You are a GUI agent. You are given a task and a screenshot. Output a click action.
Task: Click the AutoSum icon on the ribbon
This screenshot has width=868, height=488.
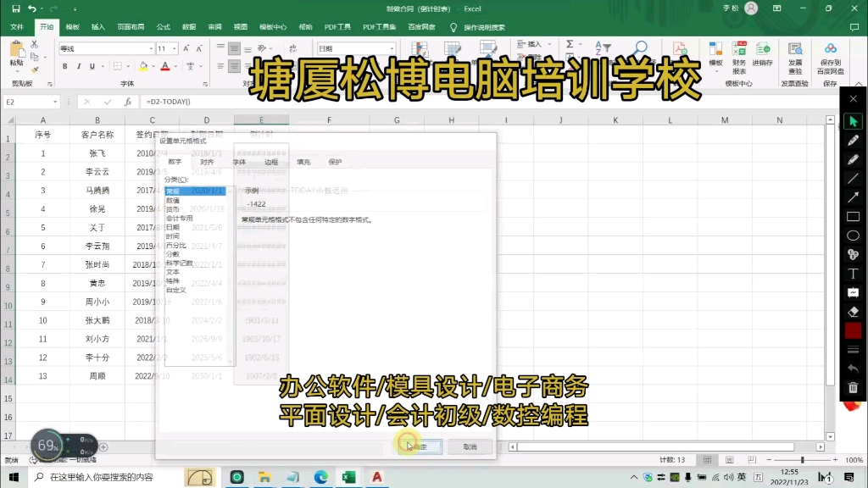pos(570,44)
